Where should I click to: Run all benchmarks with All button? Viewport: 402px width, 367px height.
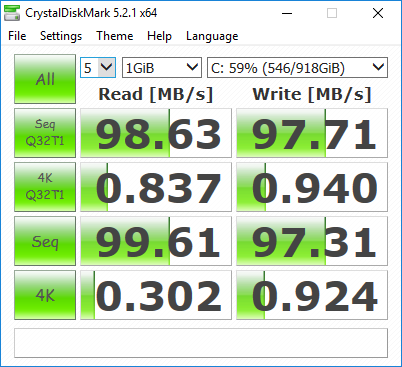pos(45,79)
